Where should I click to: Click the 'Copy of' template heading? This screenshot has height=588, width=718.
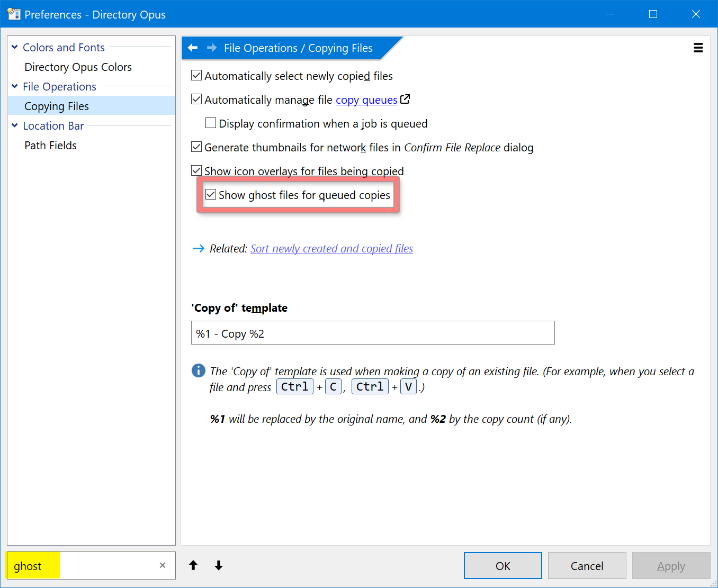click(x=239, y=308)
